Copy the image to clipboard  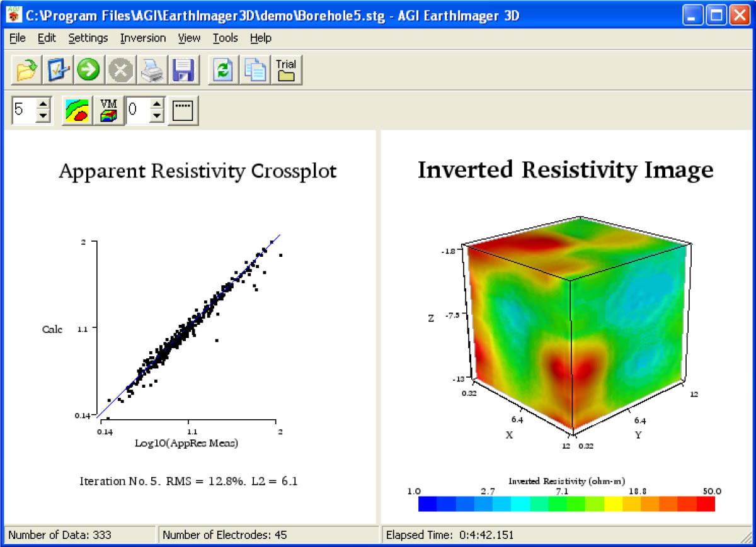(255, 70)
